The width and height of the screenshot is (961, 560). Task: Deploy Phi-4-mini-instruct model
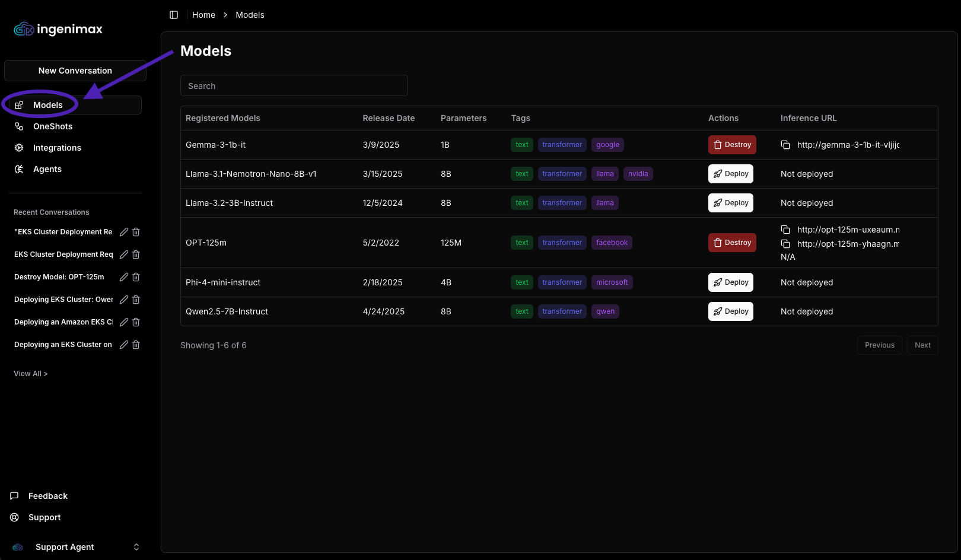pos(731,282)
